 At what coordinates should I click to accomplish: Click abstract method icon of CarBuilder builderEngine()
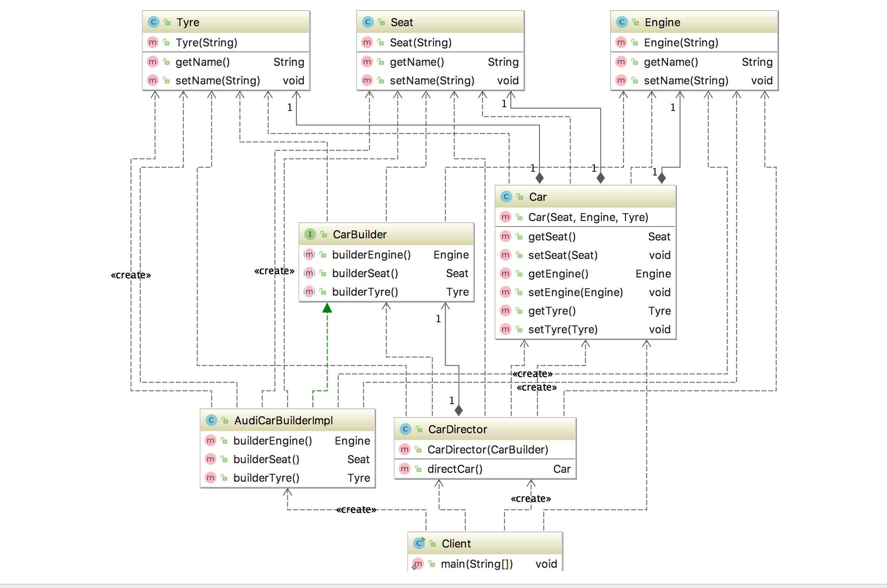click(x=309, y=254)
